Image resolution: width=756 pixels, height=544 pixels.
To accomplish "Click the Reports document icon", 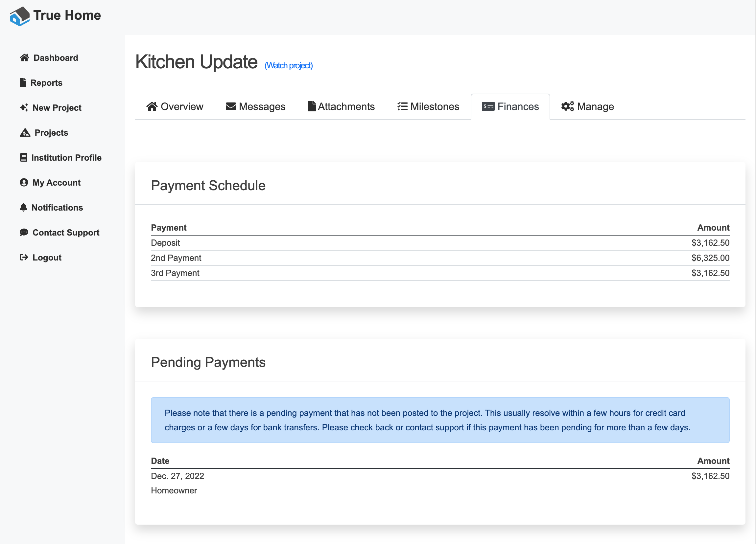I will pyautogui.click(x=23, y=82).
